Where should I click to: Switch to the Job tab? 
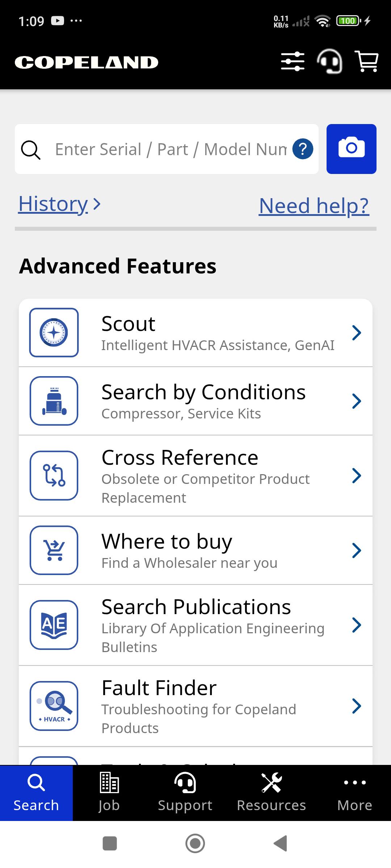click(x=109, y=793)
